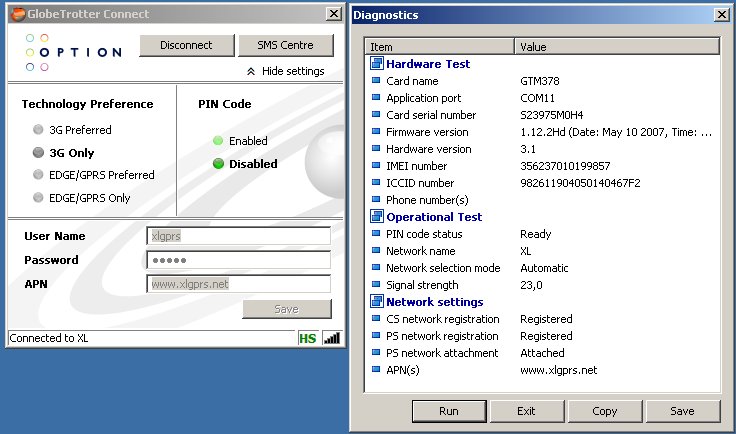Viewport: 736px width, 434px height.
Task: Open the SMS Centre
Action: [285, 45]
